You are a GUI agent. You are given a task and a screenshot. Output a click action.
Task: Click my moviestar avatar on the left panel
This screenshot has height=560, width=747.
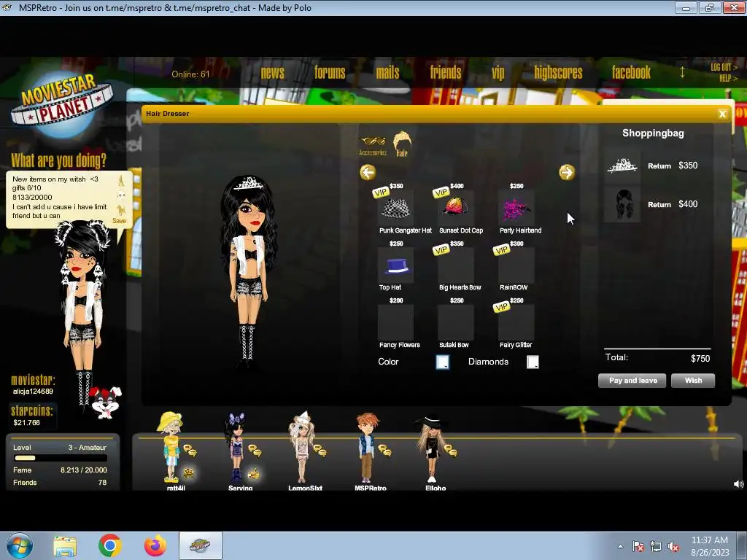point(82,314)
